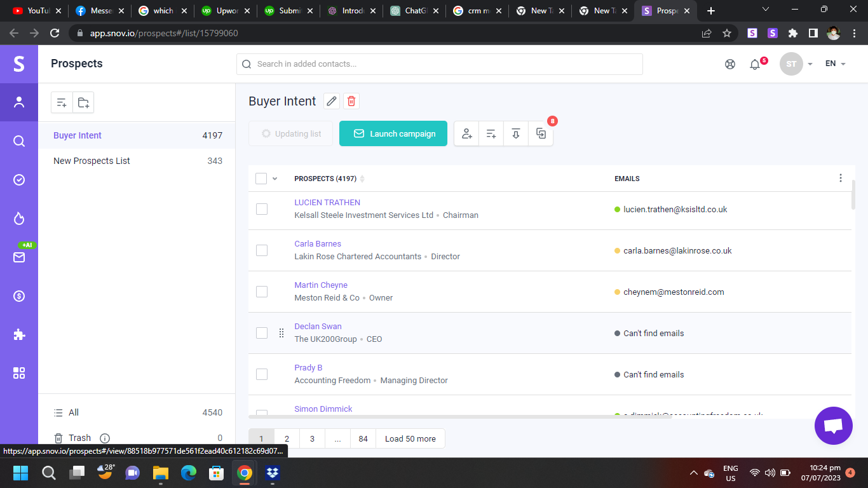
Task: Open the help lifebuoy icon
Action: click(730, 64)
